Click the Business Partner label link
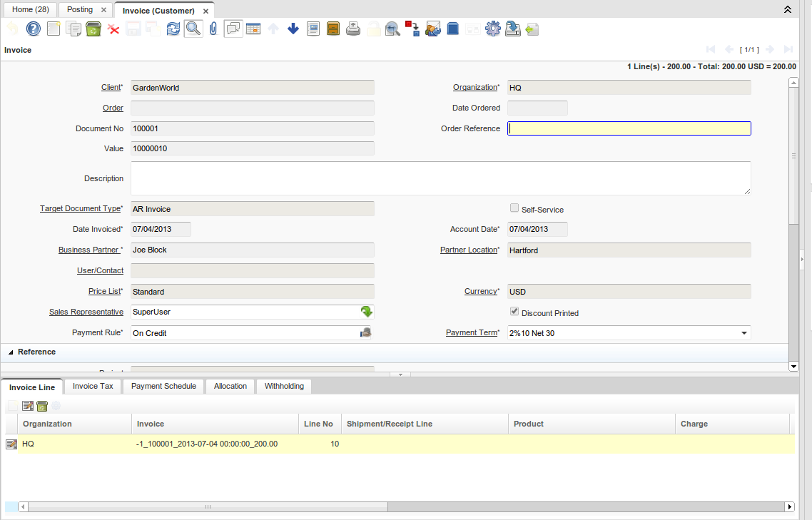 click(x=89, y=250)
